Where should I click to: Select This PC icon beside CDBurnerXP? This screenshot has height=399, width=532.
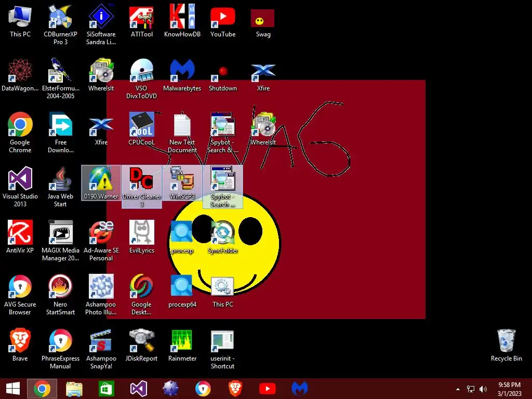[20, 21]
